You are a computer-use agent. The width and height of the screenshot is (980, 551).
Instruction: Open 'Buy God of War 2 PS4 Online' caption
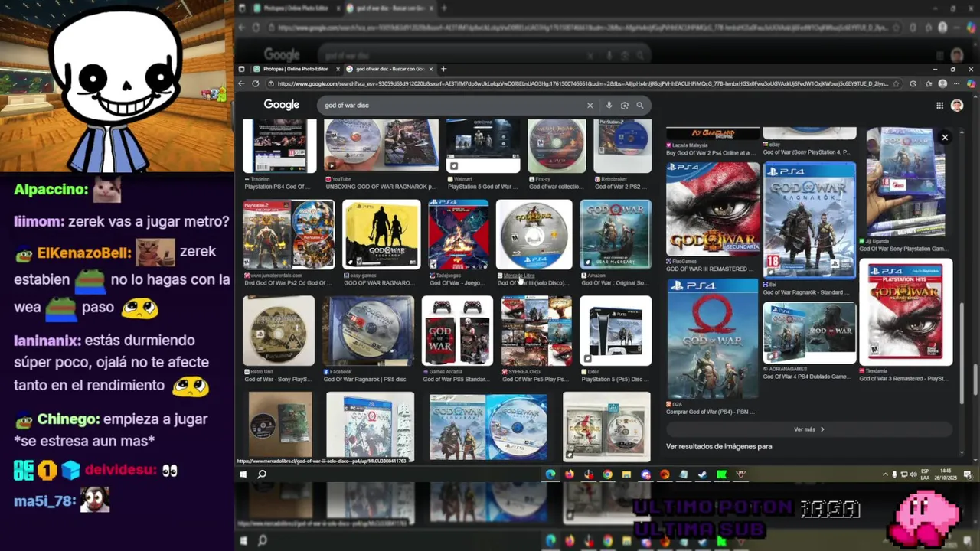(x=709, y=152)
